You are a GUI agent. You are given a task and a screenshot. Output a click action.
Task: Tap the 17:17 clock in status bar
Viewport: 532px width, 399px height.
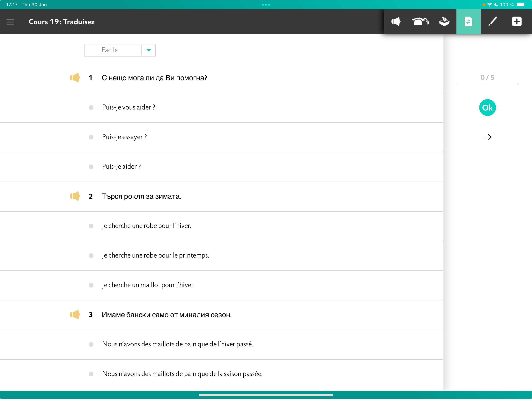[x=12, y=4]
